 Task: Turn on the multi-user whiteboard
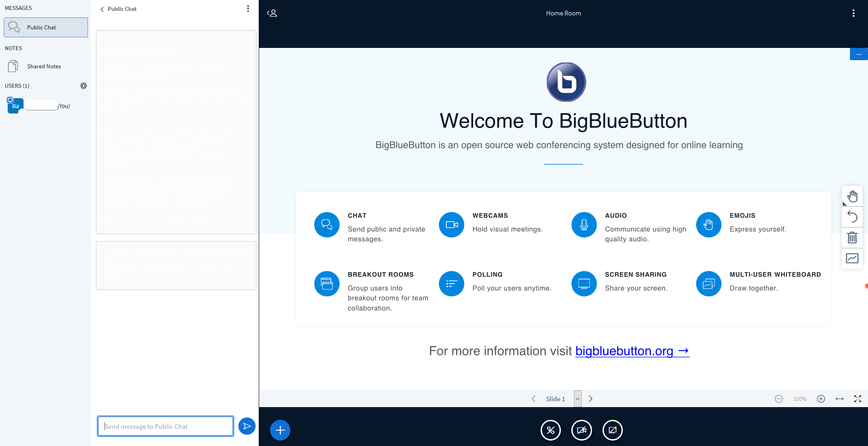pyautogui.click(x=852, y=258)
